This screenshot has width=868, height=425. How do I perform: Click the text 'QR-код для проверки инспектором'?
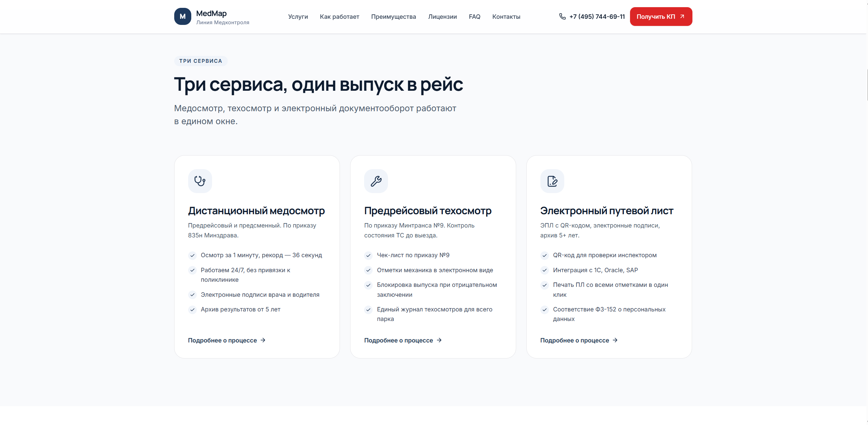pos(605,255)
